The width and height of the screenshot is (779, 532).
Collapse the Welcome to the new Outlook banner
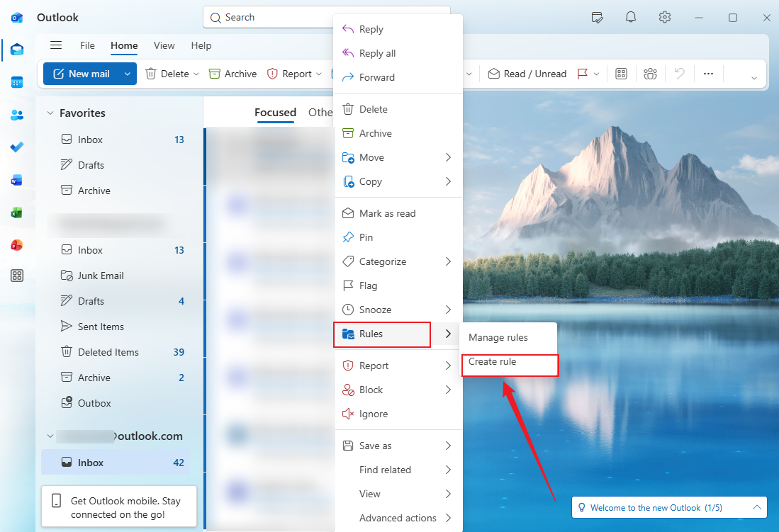point(756,507)
